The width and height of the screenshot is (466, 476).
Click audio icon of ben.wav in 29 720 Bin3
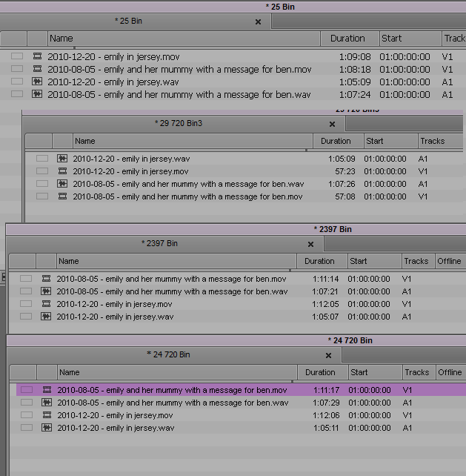tap(62, 183)
